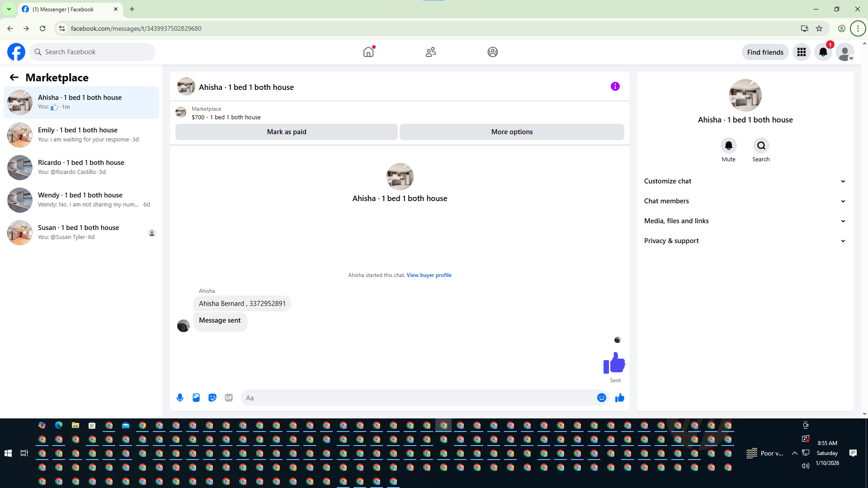Expand Media, files and links section

(745, 221)
